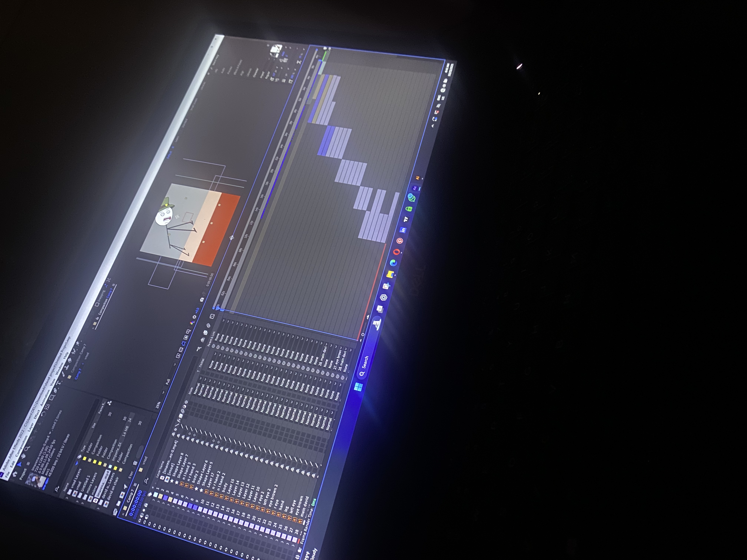
Task: Click the timeline zoom slider handle
Action: [x=363, y=334]
